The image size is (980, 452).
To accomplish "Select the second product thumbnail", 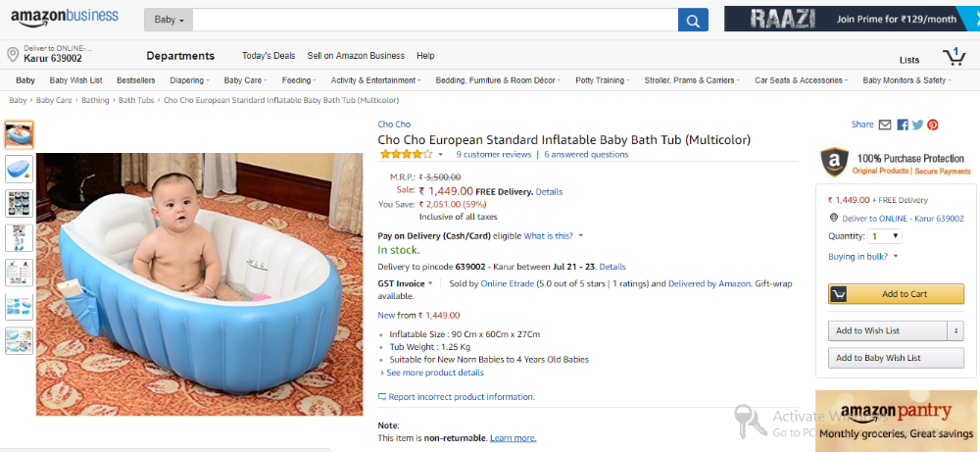I will 19,170.
